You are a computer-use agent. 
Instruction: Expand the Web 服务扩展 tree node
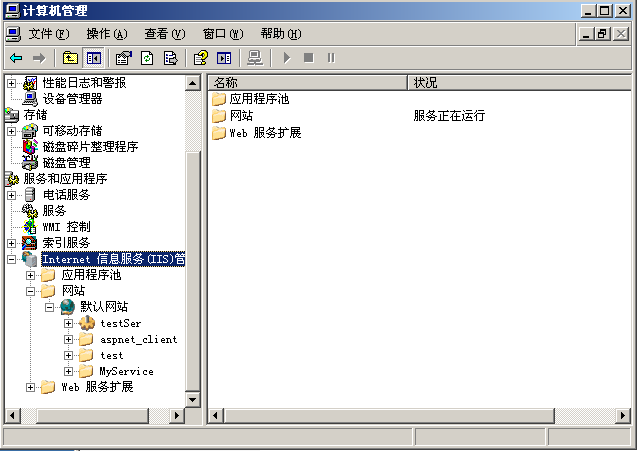click(x=30, y=387)
